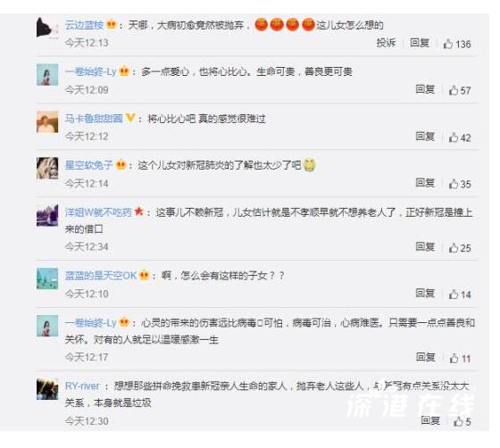The width and height of the screenshot is (500, 448).
Task: Click RY-river username
Action: [x=82, y=386]
